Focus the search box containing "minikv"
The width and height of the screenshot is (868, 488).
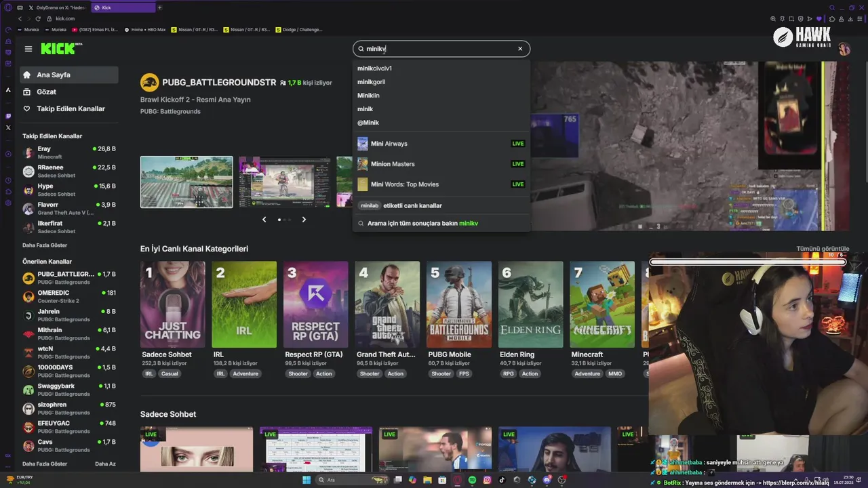[441, 49]
